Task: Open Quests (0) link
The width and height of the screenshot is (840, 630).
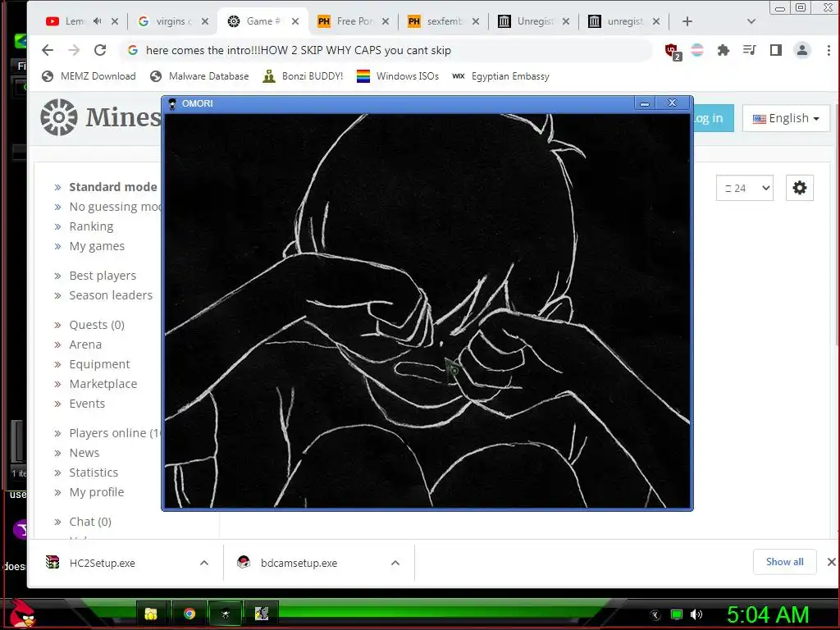Action: [97, 325]
